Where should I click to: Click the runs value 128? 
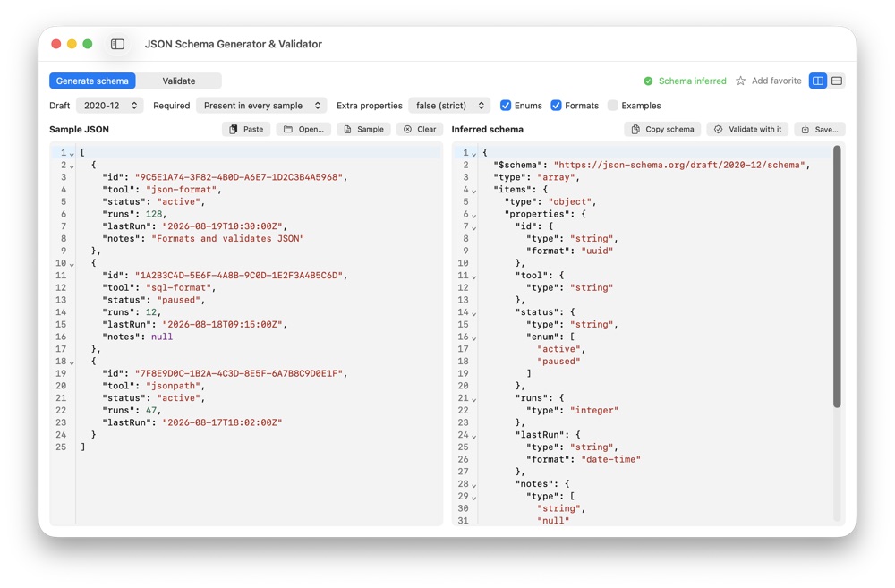[x=154, y=214]
